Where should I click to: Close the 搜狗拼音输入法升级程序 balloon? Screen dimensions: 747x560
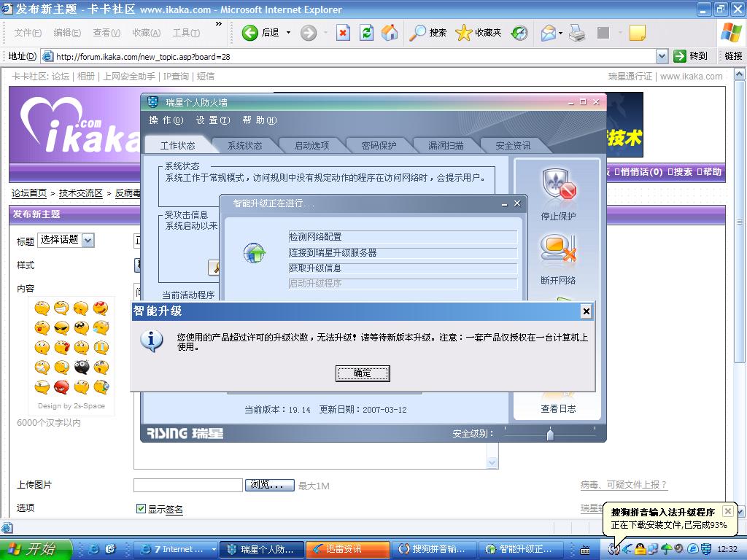pos(727,511)
